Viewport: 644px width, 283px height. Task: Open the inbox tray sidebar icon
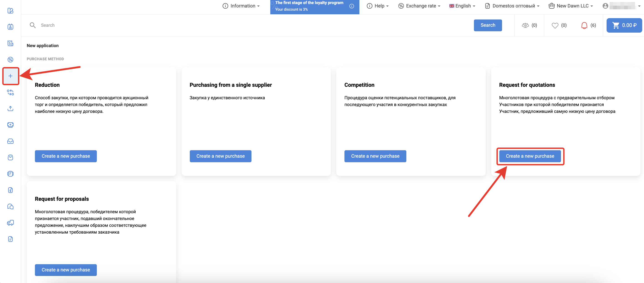(x=10, y=141)
